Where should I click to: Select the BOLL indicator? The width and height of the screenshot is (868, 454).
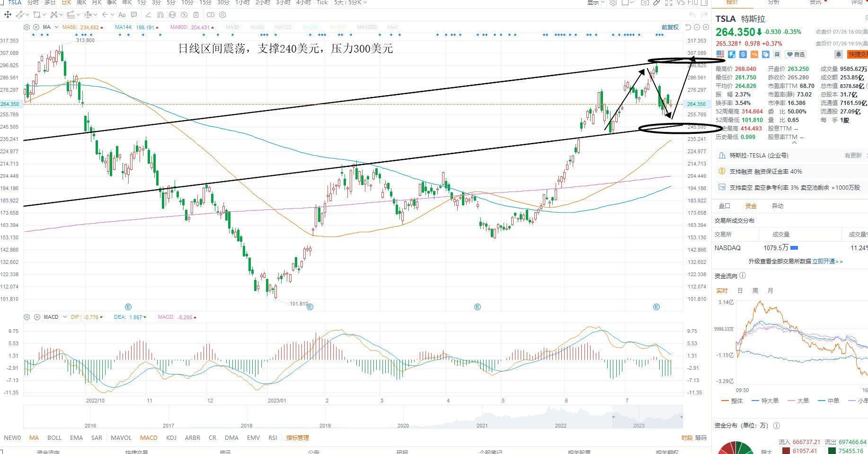[54, 437]
